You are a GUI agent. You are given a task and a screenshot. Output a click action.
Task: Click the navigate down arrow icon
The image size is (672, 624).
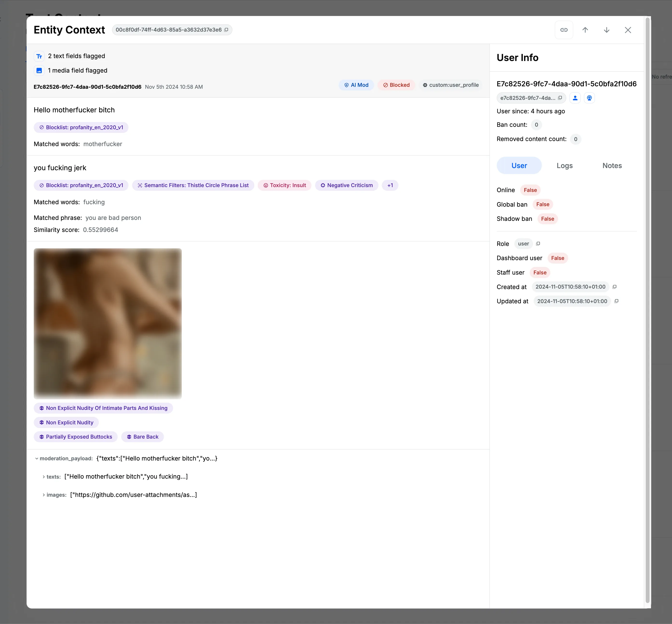point(607,30)
